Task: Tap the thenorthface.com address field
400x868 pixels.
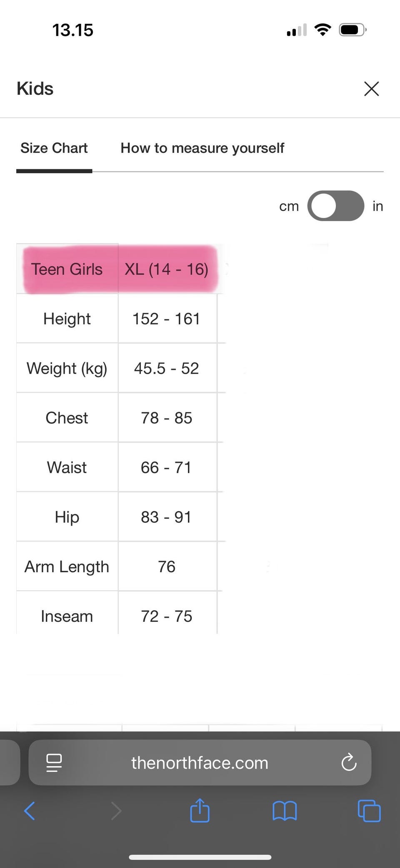Action: coord(200,763)
